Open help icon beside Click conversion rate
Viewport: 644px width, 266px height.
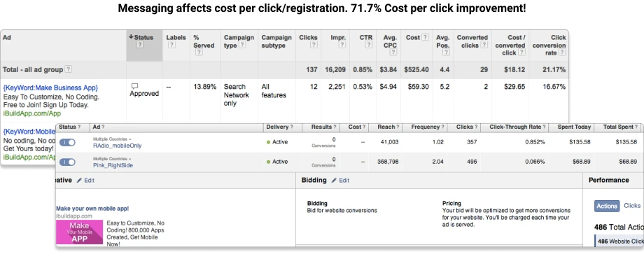[x=562, y=53]
